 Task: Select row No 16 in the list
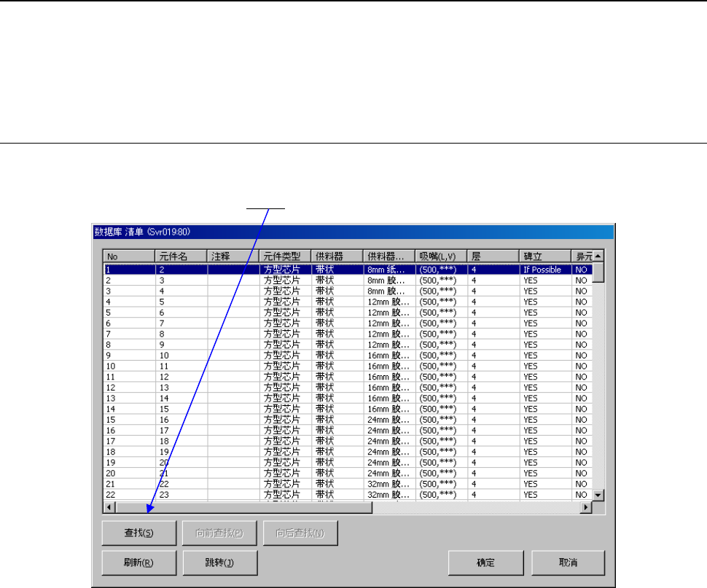click(x=348, y=431)
